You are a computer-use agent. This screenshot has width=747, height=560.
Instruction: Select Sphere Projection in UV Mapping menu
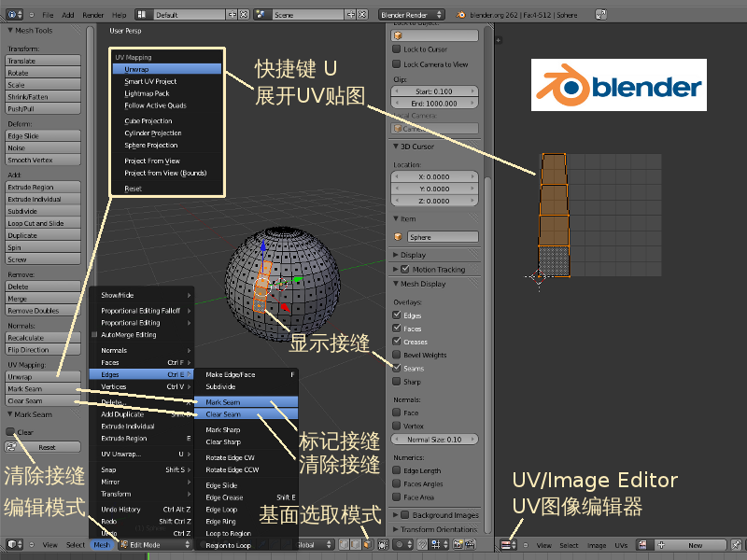click(x=167, y=146)
